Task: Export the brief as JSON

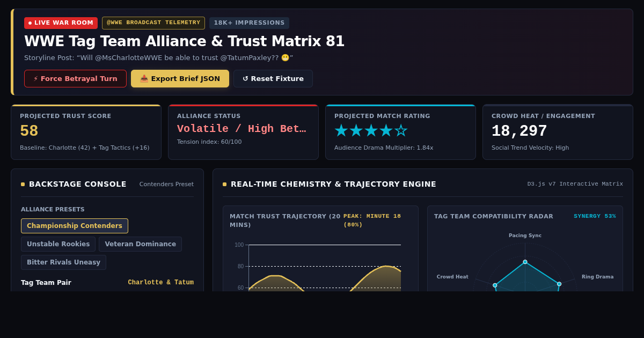Action: pyautogui.click(x=180, y=78)
